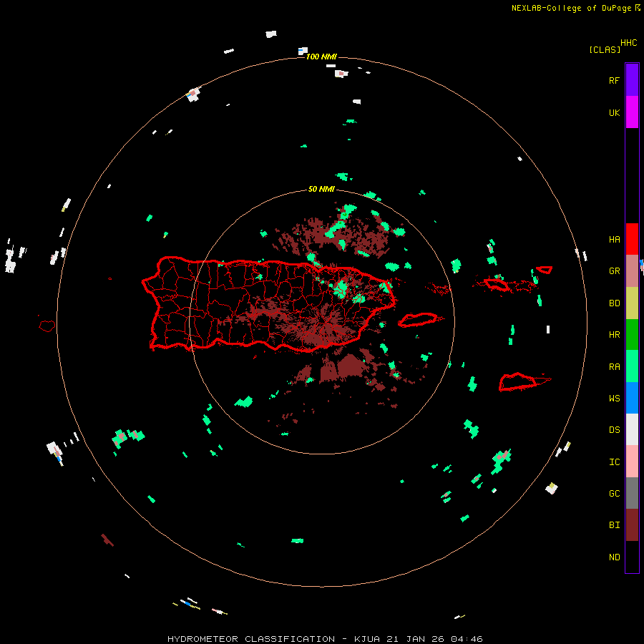This screenshot has width=644, height=644.
Task: Select the GR color swatch in legend
Action: point(632,271)
